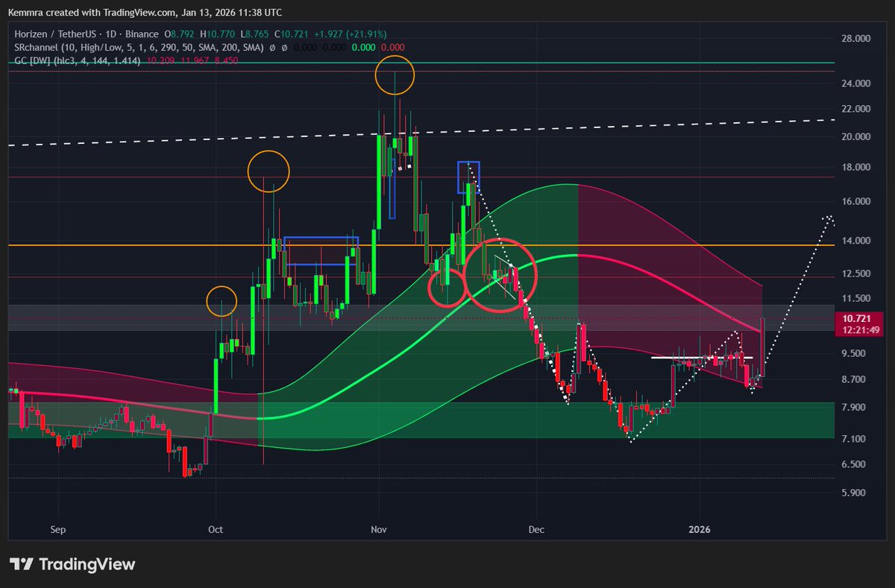Click the 20.000 price axis label
Screen dimensions: 895x588
point(855,137)
